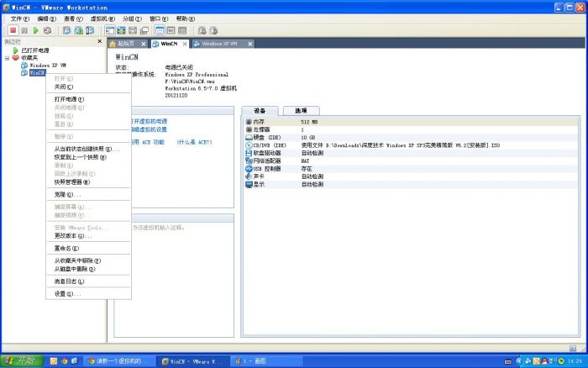Click the Paint (画图) taskbar button
This screenshot has width=588, height=368.
[267, 361]
